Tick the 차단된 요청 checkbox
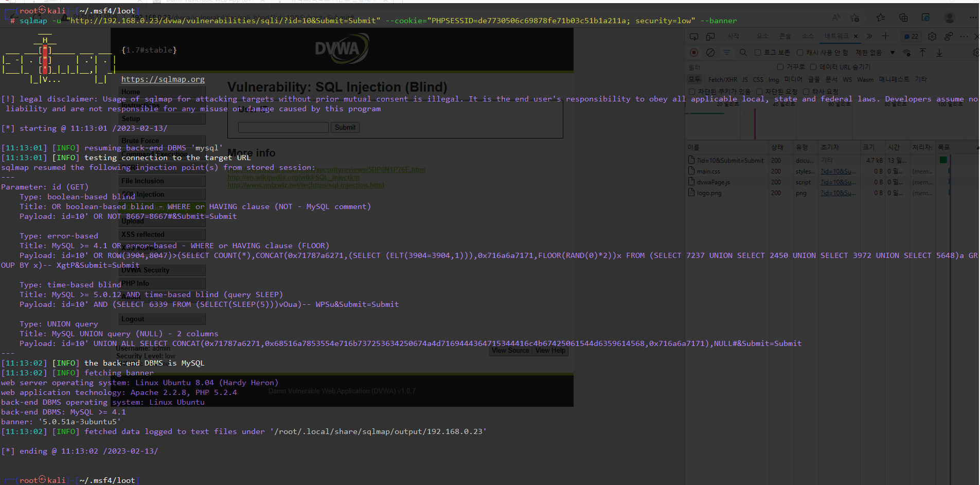This screenshot has width=980, height=485. 759,92
